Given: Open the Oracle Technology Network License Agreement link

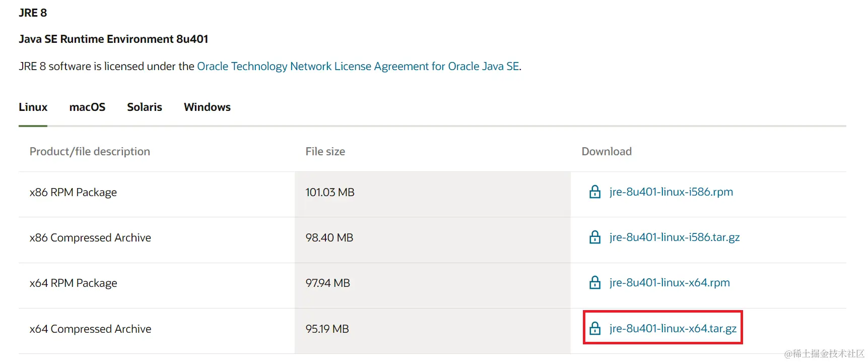Looking at the screenshot, I should click(x=358, y=66).
